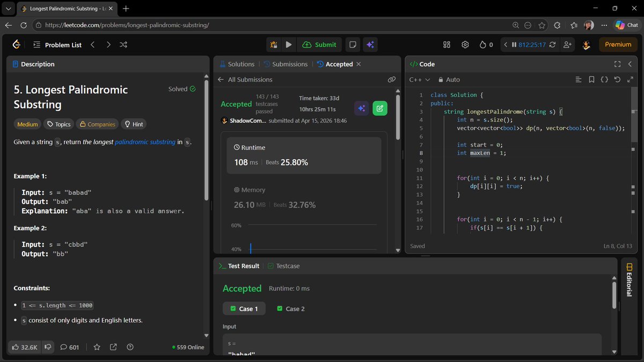Select the Runtime 108 ms card

tap(304, 156)
